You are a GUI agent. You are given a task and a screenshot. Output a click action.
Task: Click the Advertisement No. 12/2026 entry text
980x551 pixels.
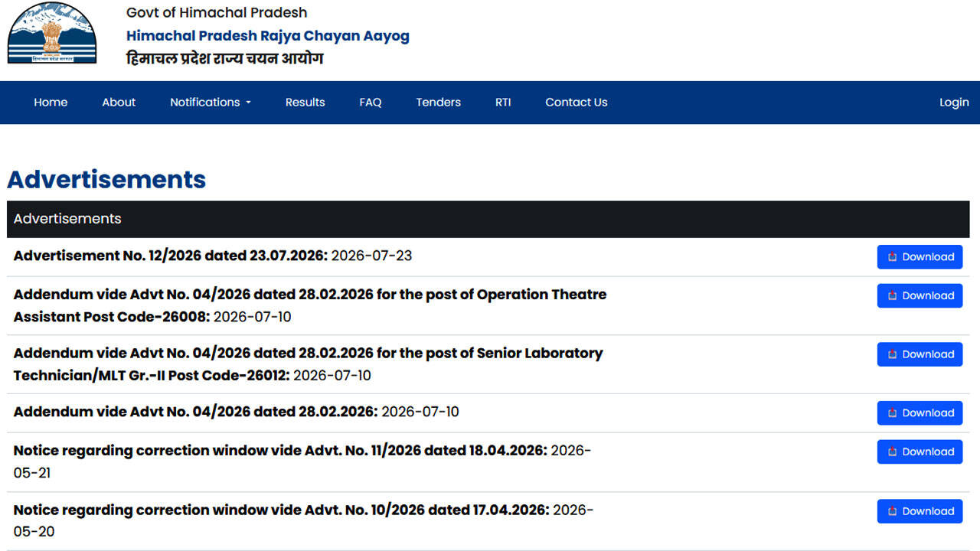point(213,256)
